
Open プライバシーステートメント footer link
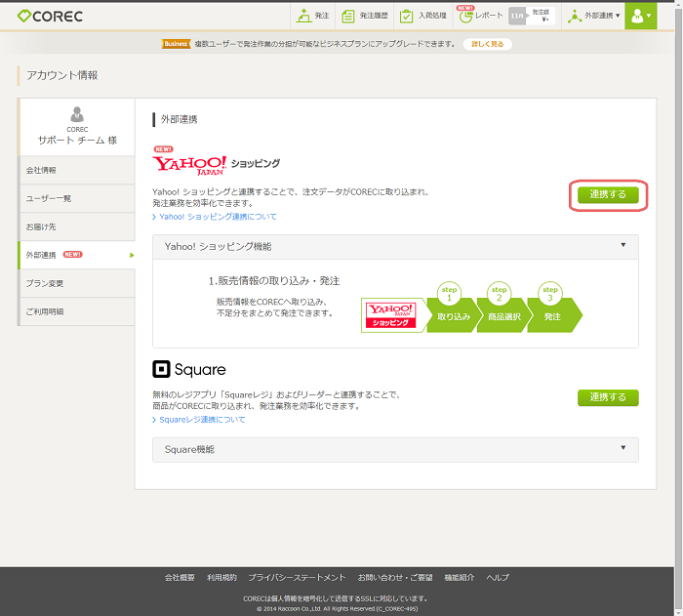coord(297,577)
